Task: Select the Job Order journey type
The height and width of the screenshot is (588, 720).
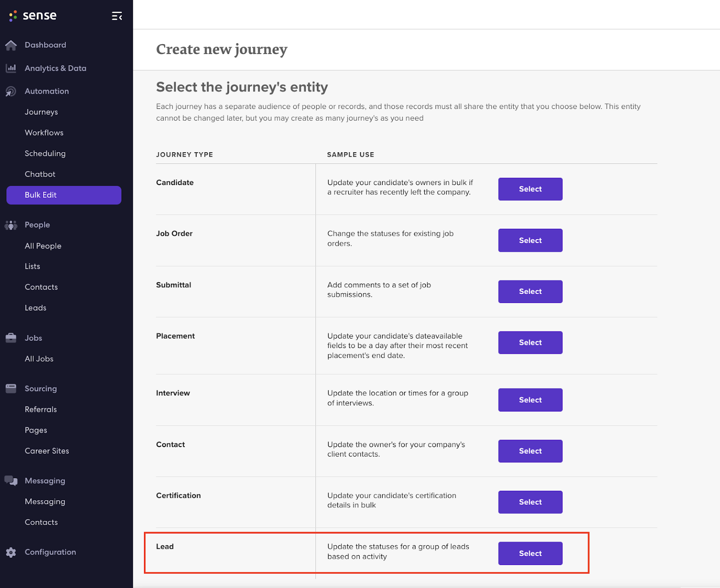Action: point(530,240)
